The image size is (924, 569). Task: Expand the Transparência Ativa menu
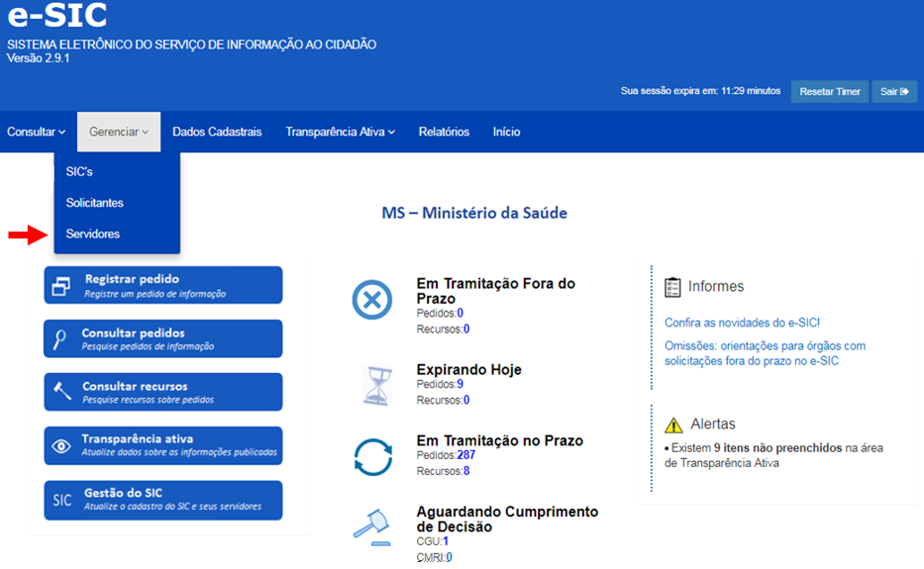point(340,132)
